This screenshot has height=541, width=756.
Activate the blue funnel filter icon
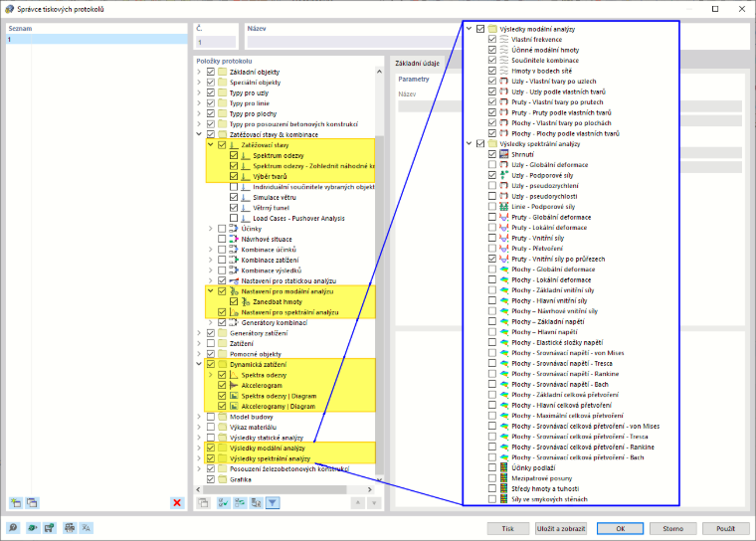tap(273, 503)
